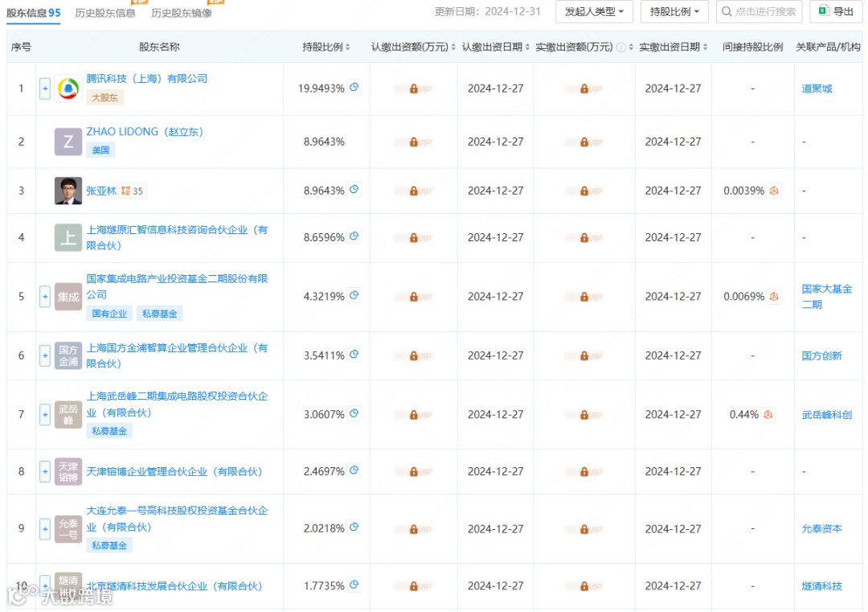This screenshot has width=868, height=612.
Task: Click VIP lock in 实缴出资额 for 张亚林 row
Action: [584, 191]
